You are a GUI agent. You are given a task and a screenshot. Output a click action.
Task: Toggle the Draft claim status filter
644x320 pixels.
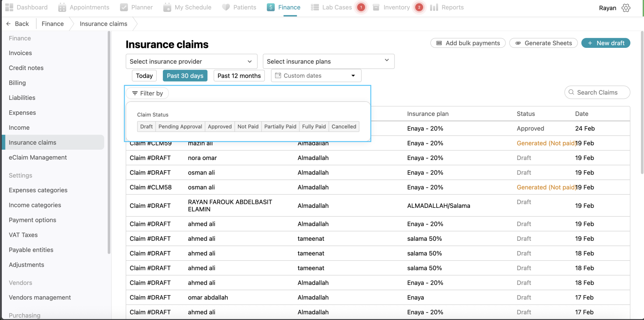(x=146, y=127)
